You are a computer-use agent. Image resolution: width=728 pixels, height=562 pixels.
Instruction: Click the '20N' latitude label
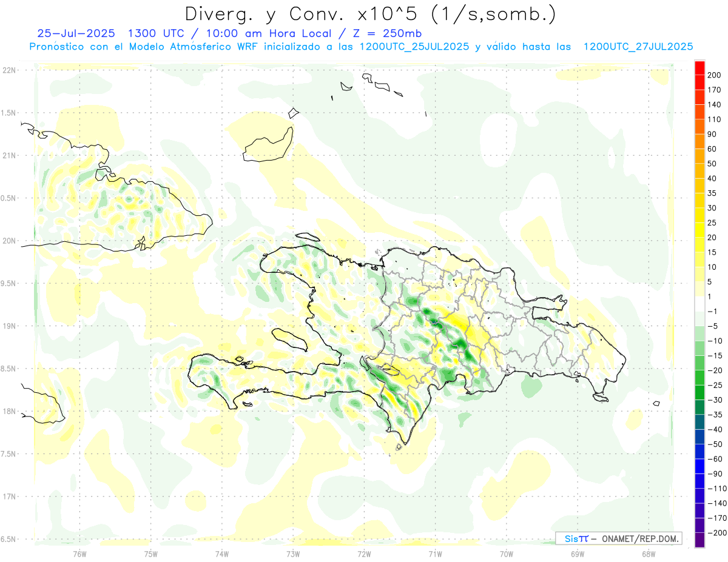(x=9, y=241)
